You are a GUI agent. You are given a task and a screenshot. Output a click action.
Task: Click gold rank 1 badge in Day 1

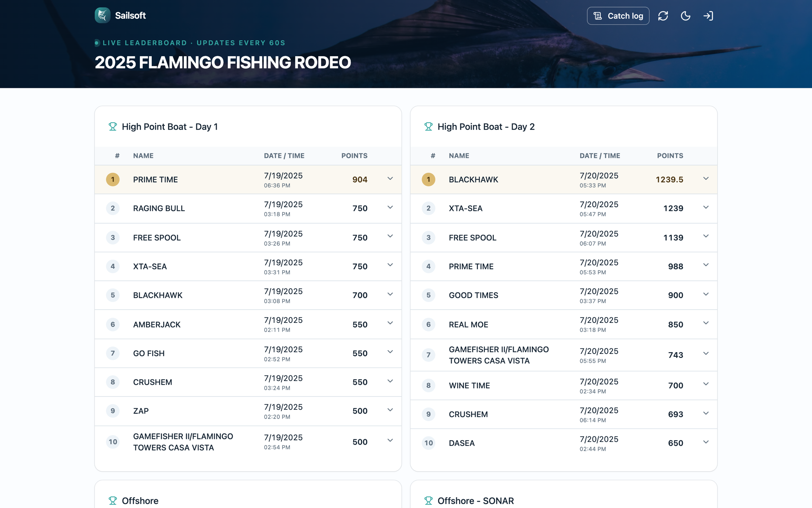pos(113,180)
